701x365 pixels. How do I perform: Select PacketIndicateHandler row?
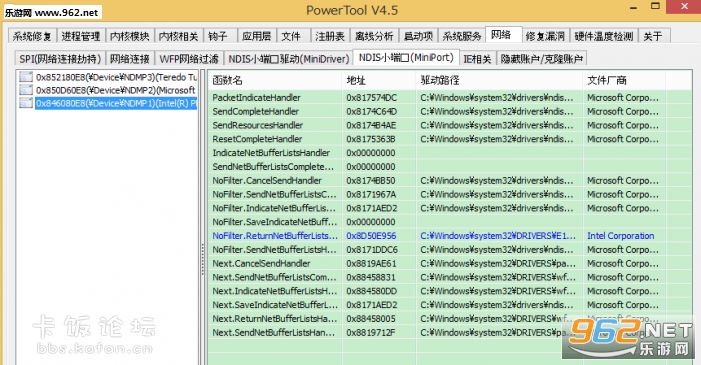point(450,98)
